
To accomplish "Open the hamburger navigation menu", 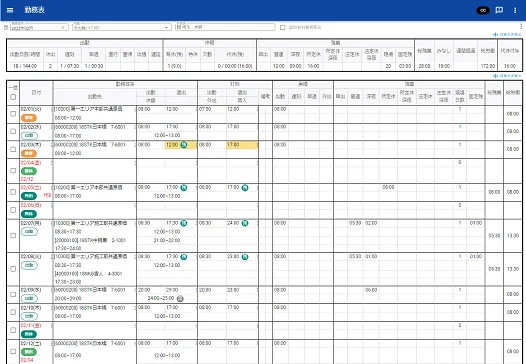I will pos(10,10).
